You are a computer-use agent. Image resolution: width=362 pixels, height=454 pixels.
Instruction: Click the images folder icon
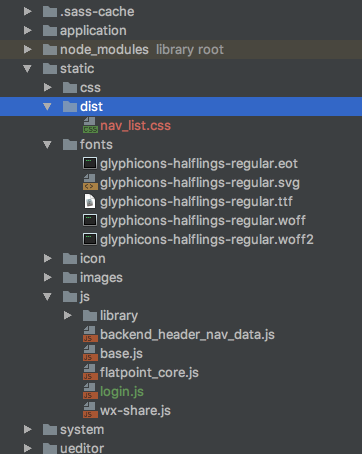click(x=70, y=277)
